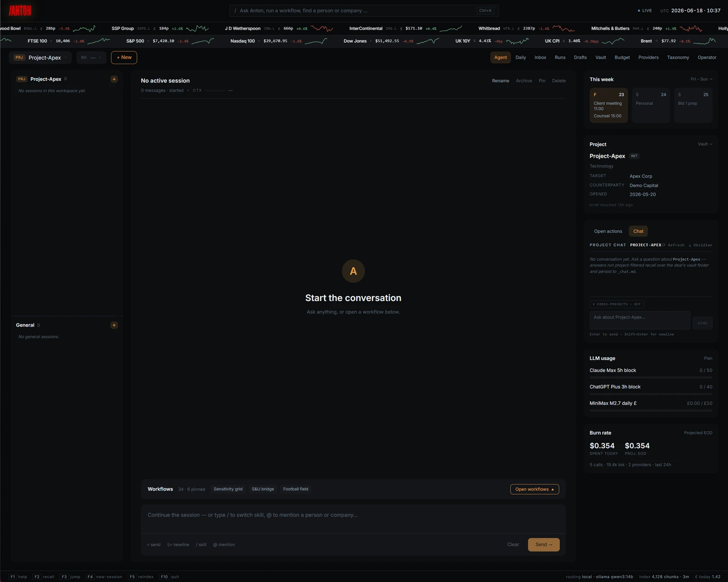Open the Providers tab

pyautogui.click(x=648, y=57)
